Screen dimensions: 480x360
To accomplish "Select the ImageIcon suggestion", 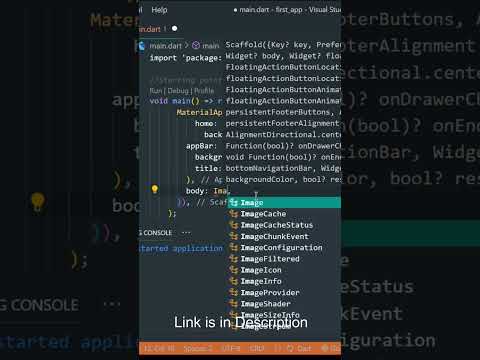I will pos(284,270).
